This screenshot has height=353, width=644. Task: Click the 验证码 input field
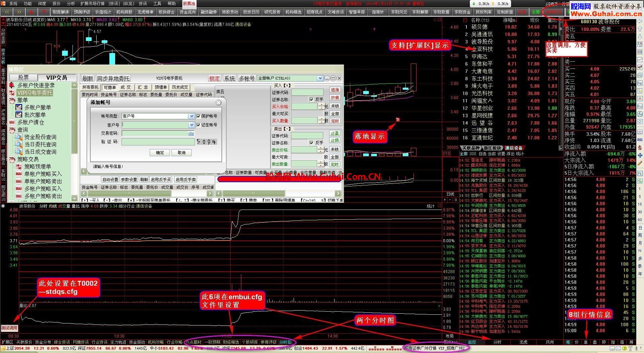click(158, 142)
